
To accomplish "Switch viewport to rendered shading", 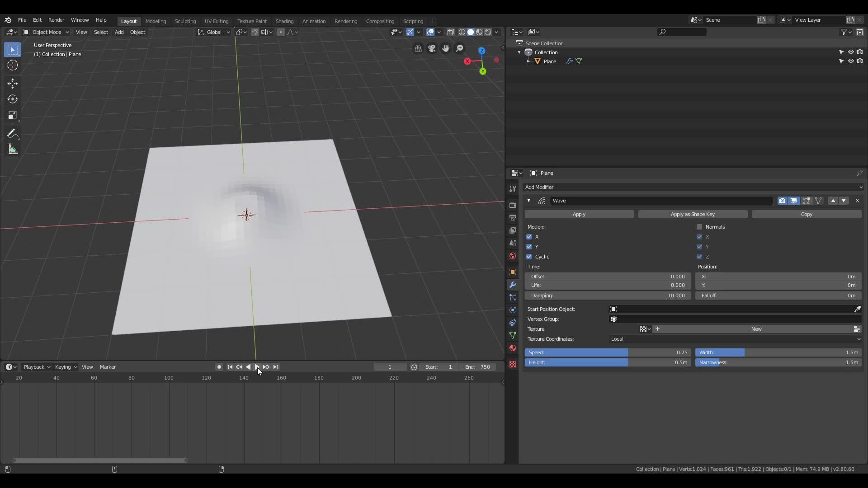I will tap(488, 32).
